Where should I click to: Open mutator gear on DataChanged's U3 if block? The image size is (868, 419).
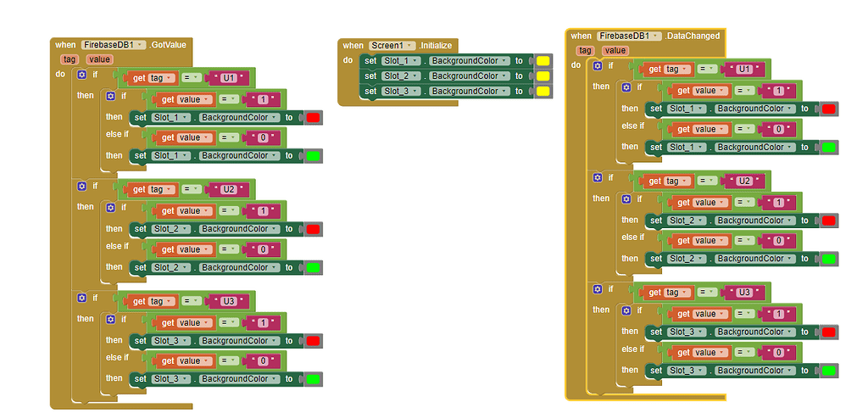tap(598, 289)
